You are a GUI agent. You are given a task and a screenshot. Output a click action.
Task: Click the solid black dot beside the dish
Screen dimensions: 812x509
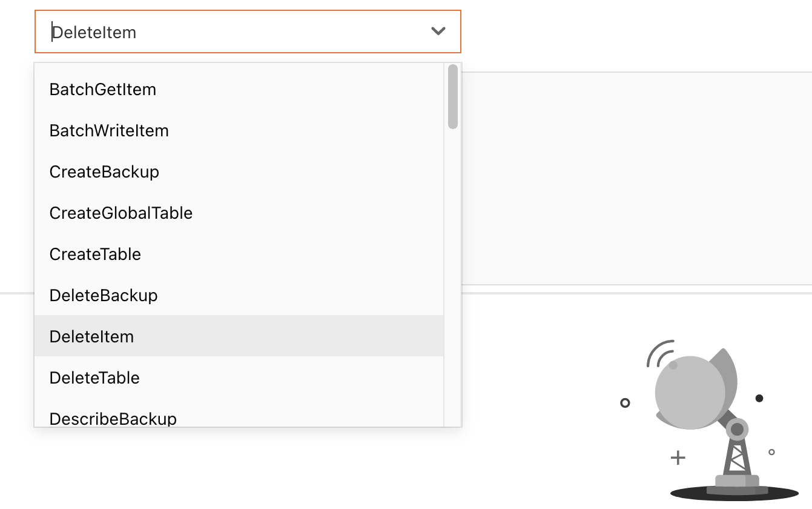[759, 398]
